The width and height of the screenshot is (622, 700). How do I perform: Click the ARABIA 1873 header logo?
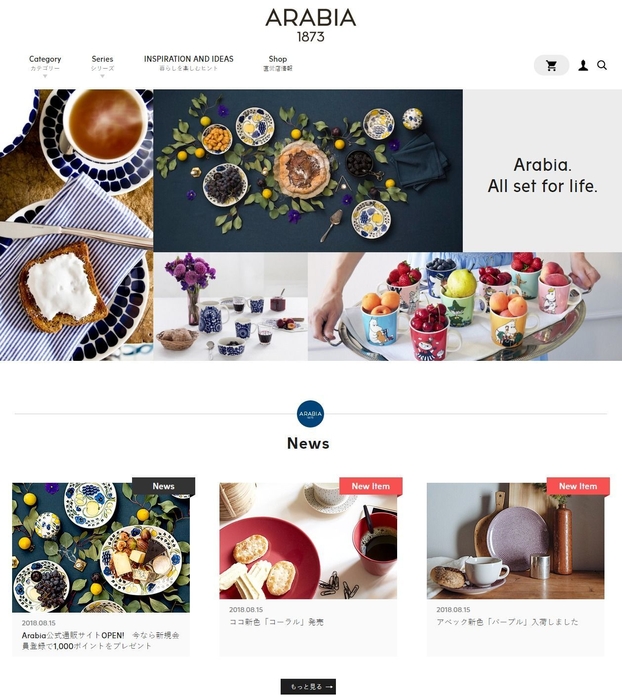coord(311,25)
